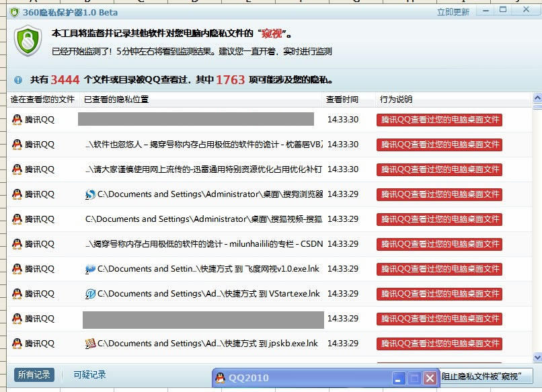Click QQ penguin icon in the 14:33:30 row with 枕善居VB path
This screenshot has width=542, height=392.
(17, 145)
